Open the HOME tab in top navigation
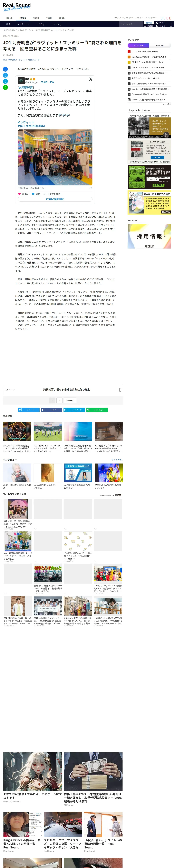Screen dimensions: 174x868 tap(9, 18)
